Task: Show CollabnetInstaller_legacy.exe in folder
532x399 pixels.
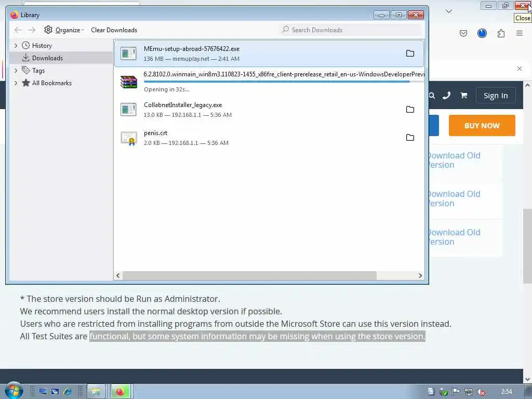Action: 410,110
